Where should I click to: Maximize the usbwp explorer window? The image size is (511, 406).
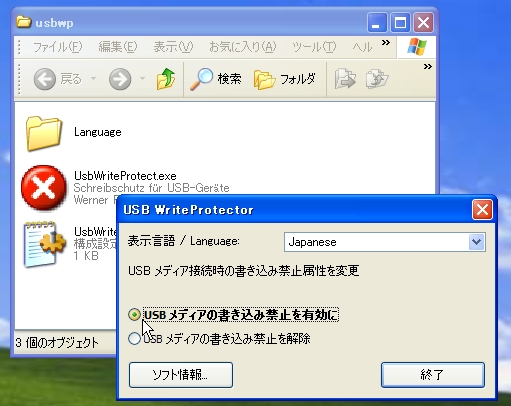point(400,23)
